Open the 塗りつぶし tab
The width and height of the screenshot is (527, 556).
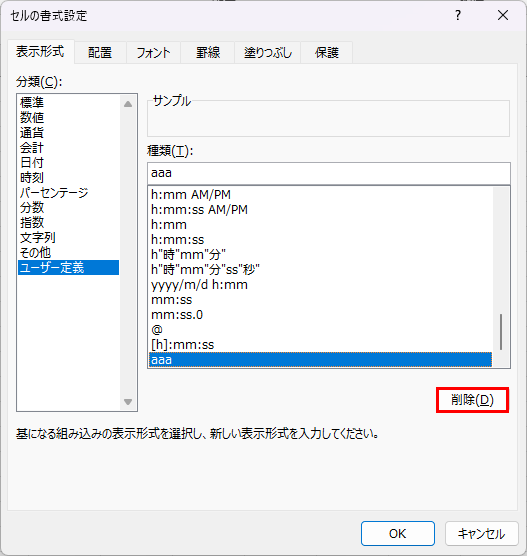point(268,53)
